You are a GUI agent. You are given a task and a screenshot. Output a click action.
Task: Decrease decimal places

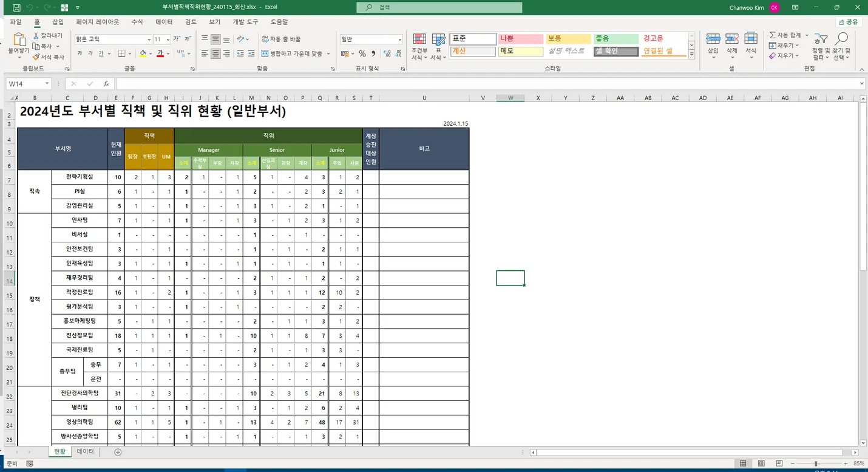coord(398,53)
